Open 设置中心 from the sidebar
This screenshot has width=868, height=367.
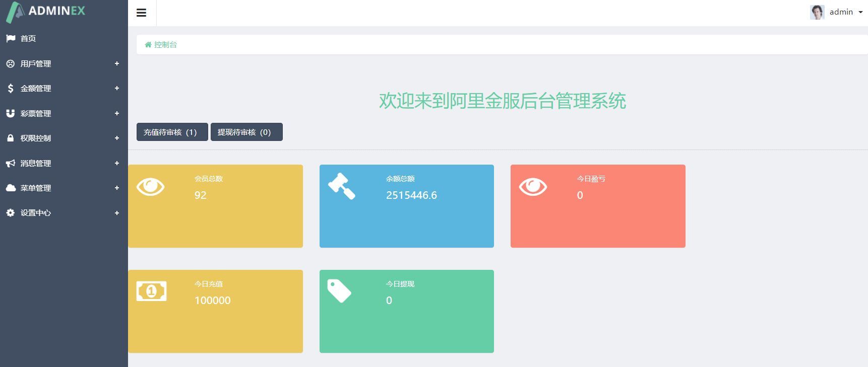pos(64,213)
